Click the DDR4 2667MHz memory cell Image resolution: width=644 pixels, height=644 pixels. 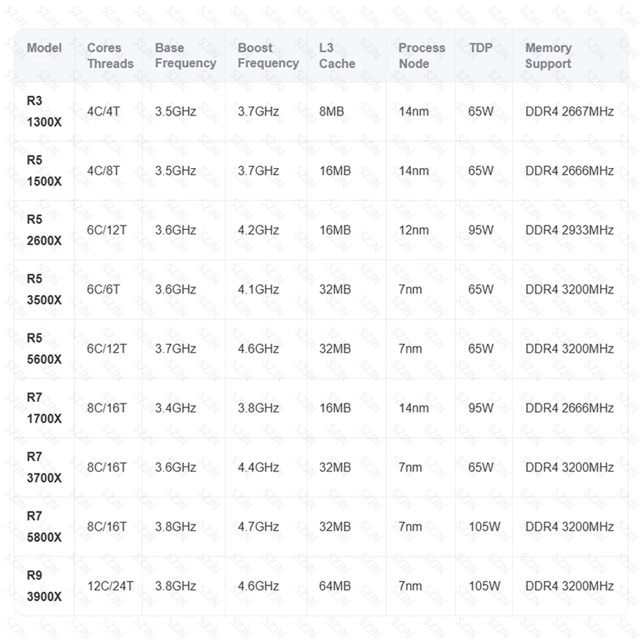569,111
